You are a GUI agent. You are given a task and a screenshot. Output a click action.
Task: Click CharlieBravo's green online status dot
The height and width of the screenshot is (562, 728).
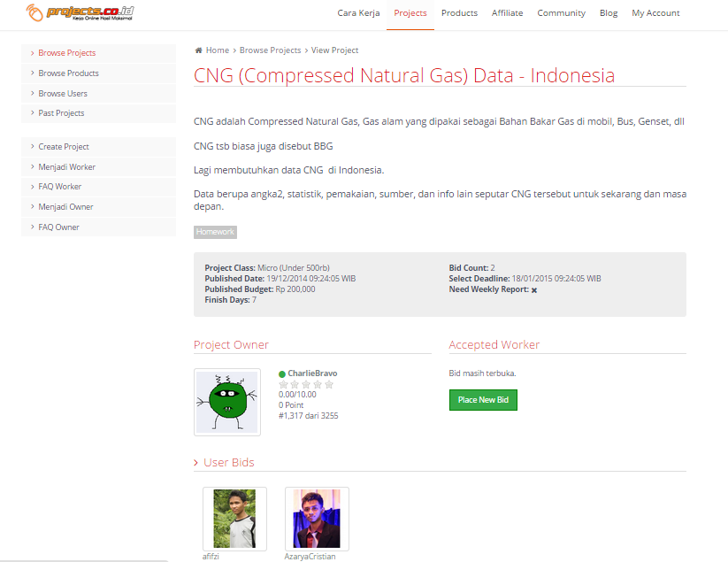tap(282, 373)
